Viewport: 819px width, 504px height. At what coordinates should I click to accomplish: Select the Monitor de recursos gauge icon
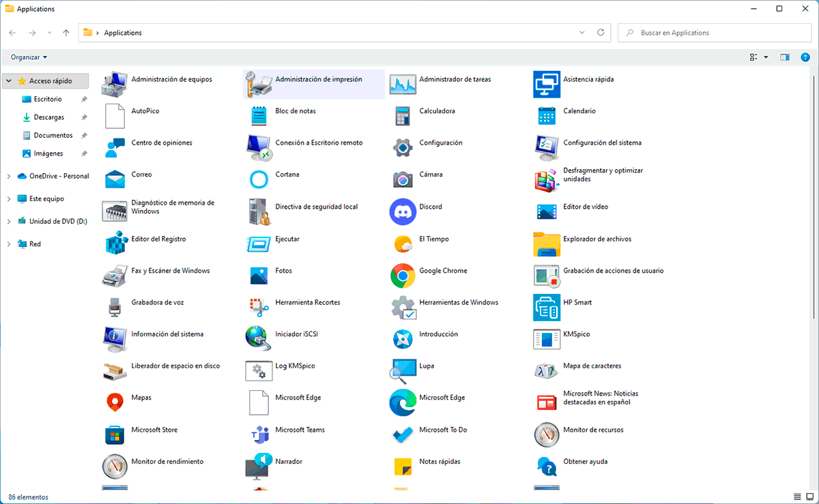(x=547, y=434)
